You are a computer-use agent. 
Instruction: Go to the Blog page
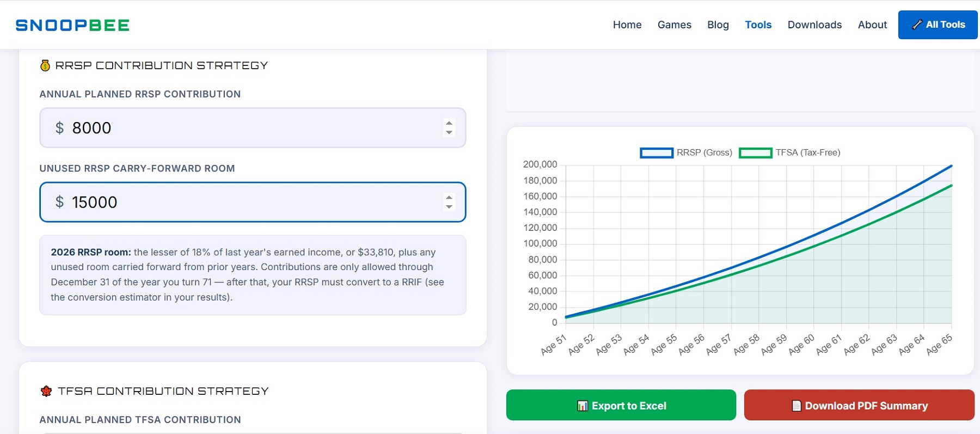point(718,25)
